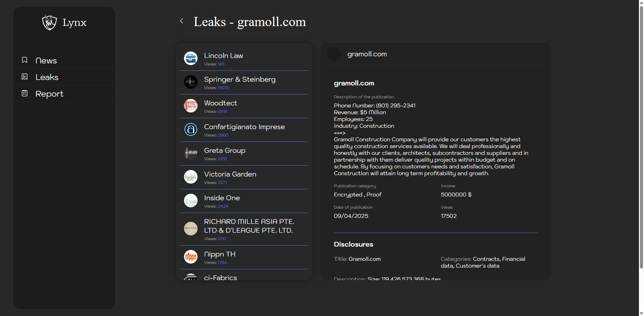644x316 pixels.
Task: Open the Springer & Steinberg entry title
Action: [239, 80]
